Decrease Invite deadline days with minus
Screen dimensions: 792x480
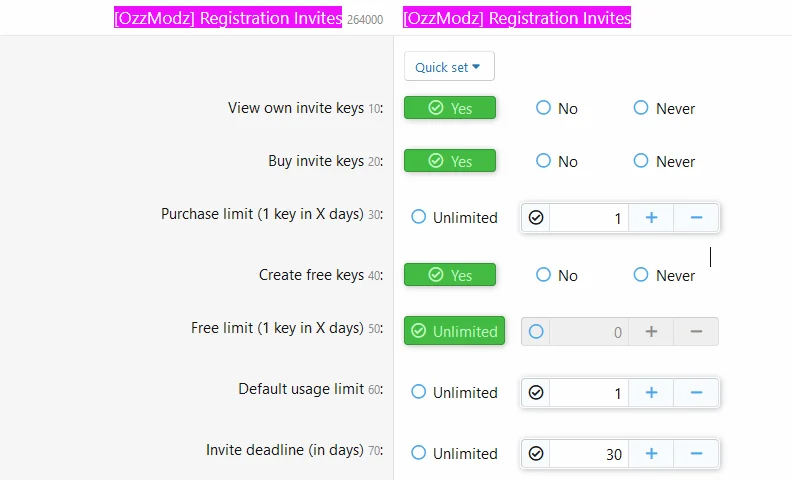click(696, 453)
